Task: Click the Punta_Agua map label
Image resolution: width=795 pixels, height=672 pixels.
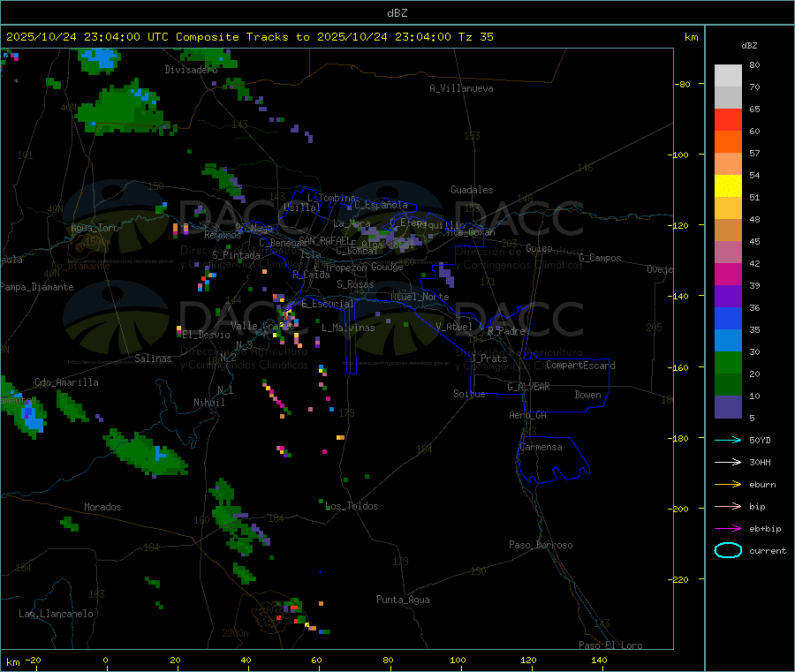Action: click(403, 600)
